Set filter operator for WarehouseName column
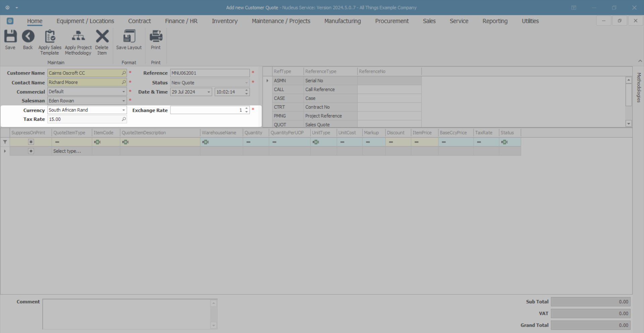 206,142
